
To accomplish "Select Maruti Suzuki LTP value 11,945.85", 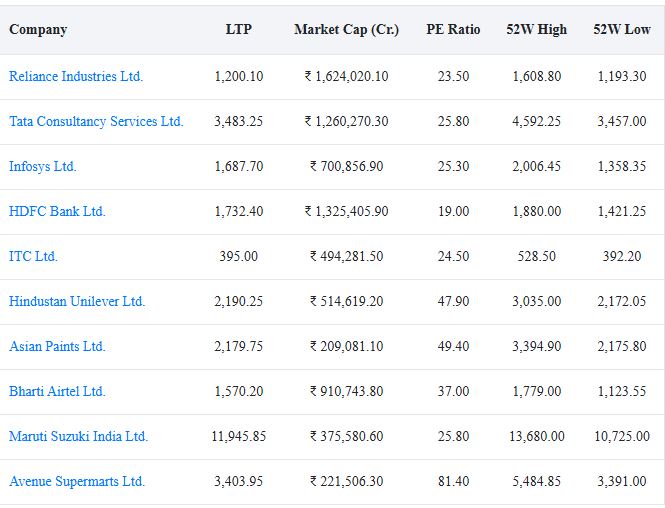I will click(x=239, y=436).
